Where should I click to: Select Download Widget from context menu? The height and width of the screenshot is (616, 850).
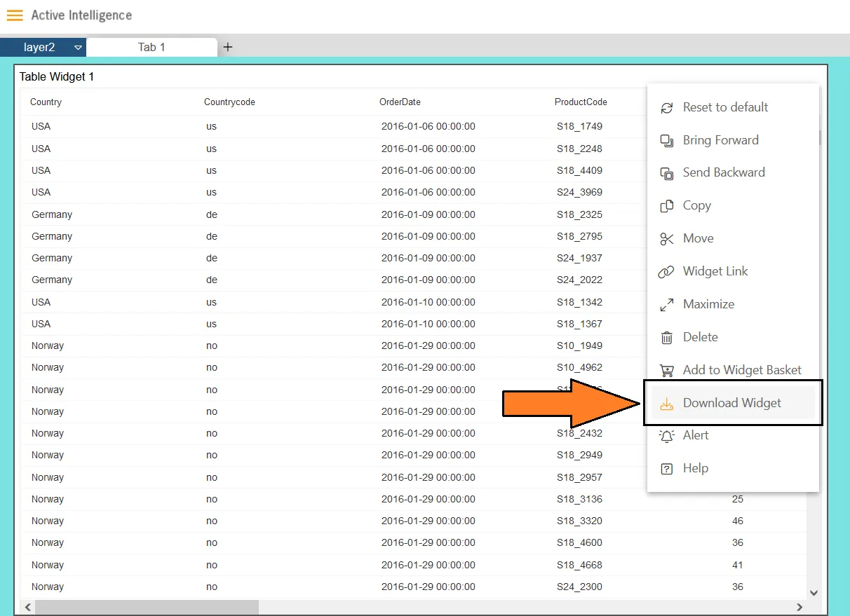pyautogui.click(x=731, y=403)
